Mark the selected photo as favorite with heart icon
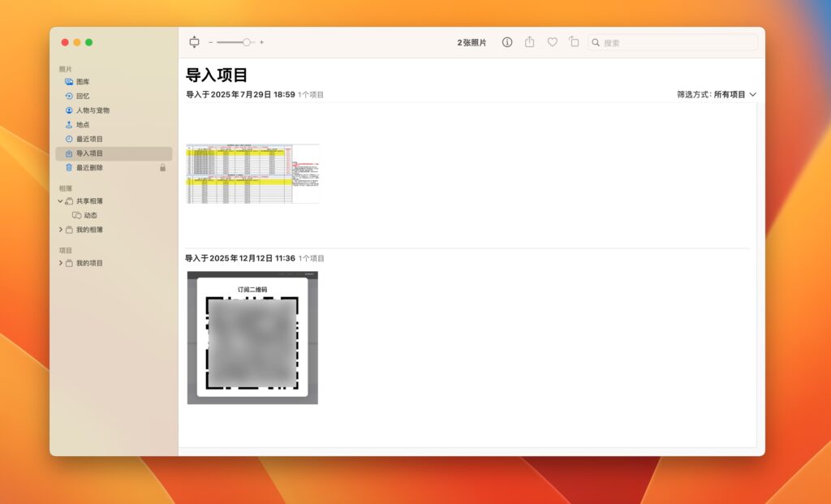Image resolution: width=831 pixels, height=504 pixels. (552, 41)
